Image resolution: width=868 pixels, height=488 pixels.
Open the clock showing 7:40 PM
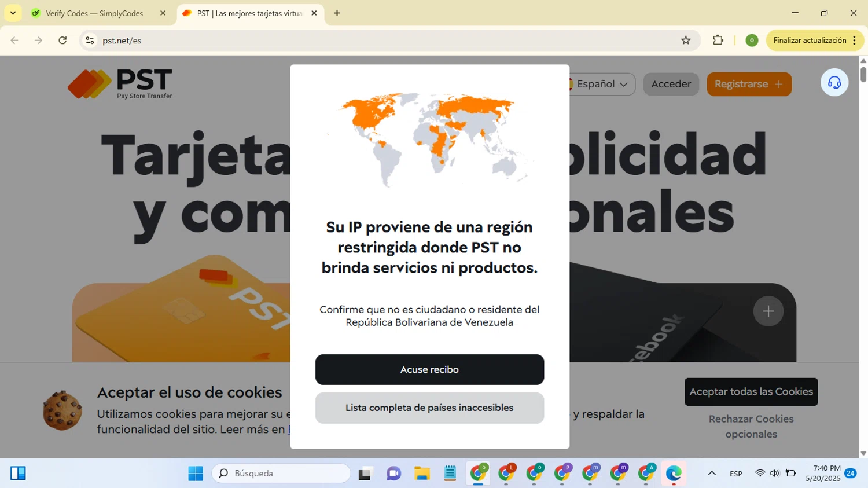pyautogui.click(x=823, y=474)
